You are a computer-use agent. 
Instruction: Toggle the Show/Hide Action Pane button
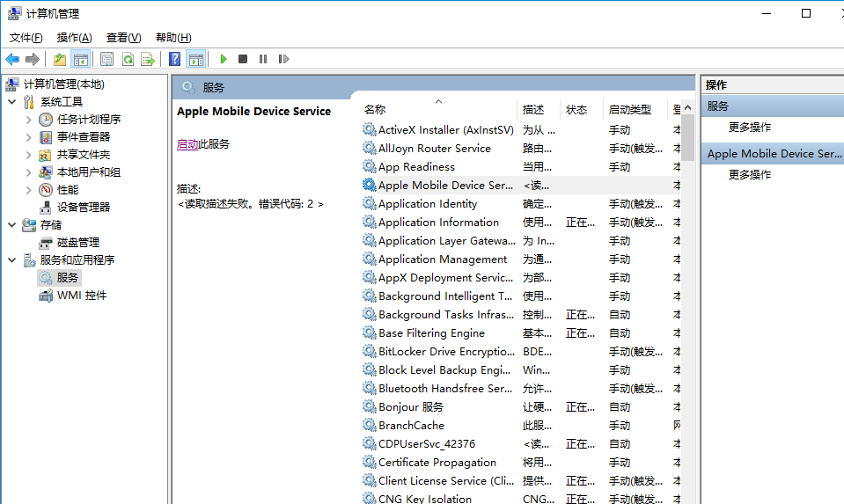click(196, 59)
